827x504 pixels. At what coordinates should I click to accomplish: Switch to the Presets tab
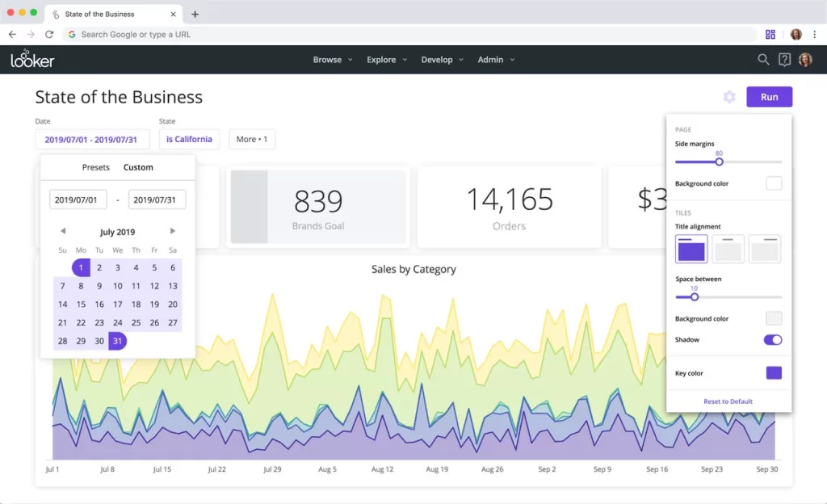coord(95,167)
